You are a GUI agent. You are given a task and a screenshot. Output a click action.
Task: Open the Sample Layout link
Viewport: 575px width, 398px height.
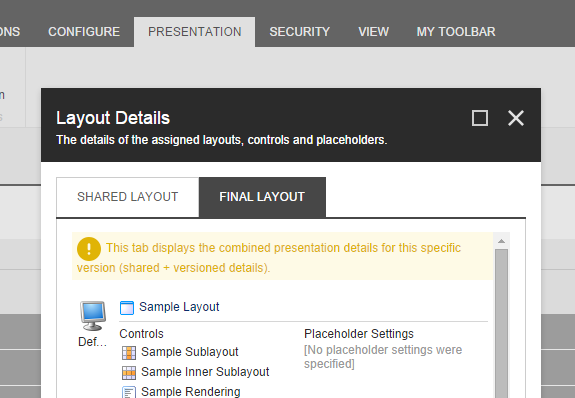179,307
